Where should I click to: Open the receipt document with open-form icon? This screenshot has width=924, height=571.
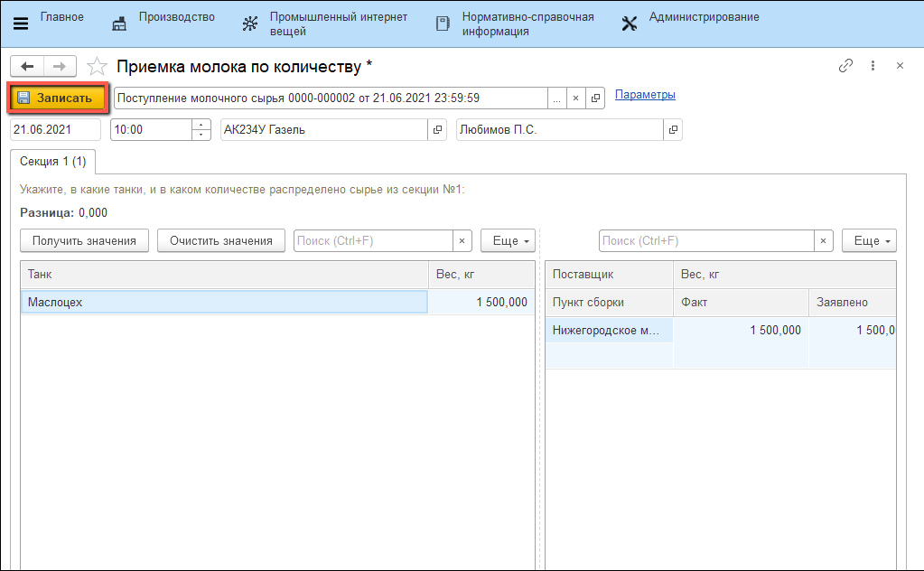(x=595, y=98)
